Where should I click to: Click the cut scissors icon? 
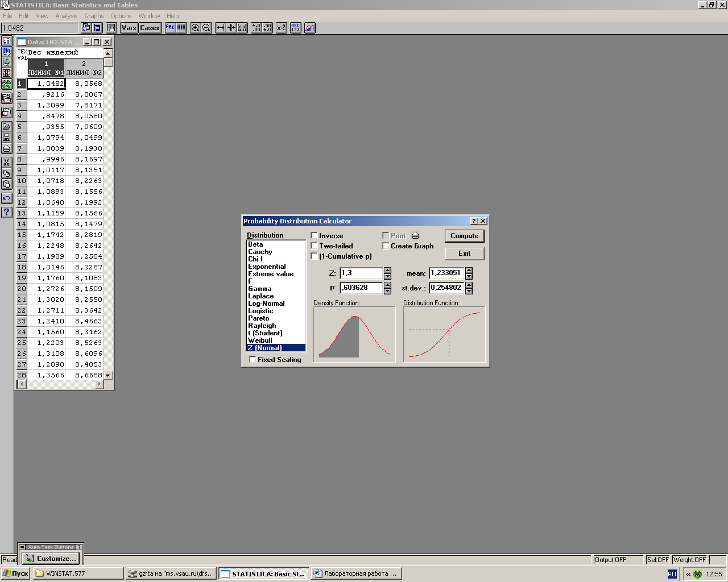pyautogui.click(x=6, y=163)
